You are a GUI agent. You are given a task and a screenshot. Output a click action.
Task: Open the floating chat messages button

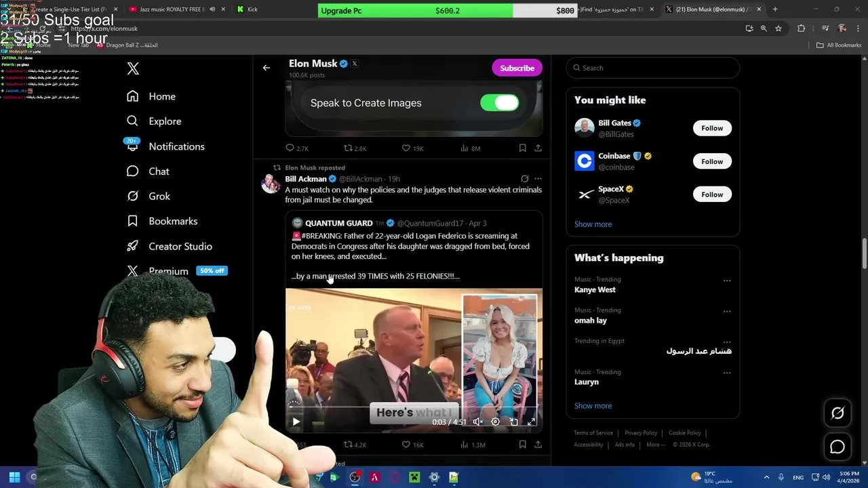[x=837, y=447]
